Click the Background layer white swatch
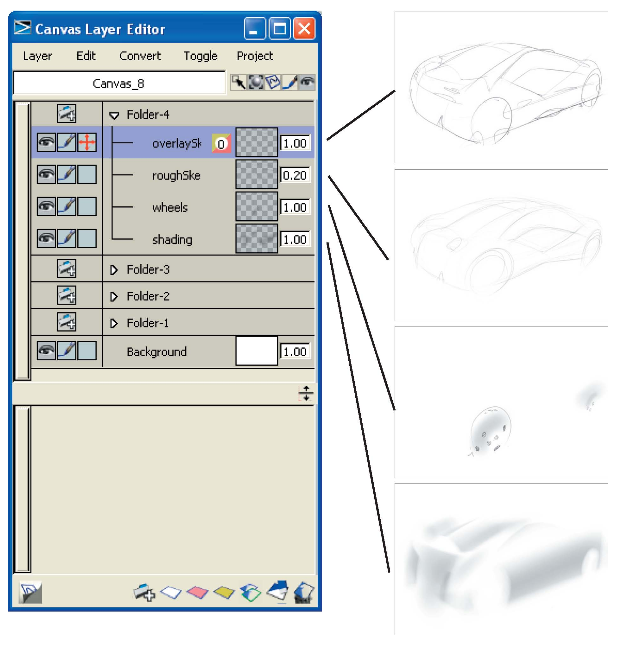The width and height of the screenshot is (623, 658). pos(256,351)
